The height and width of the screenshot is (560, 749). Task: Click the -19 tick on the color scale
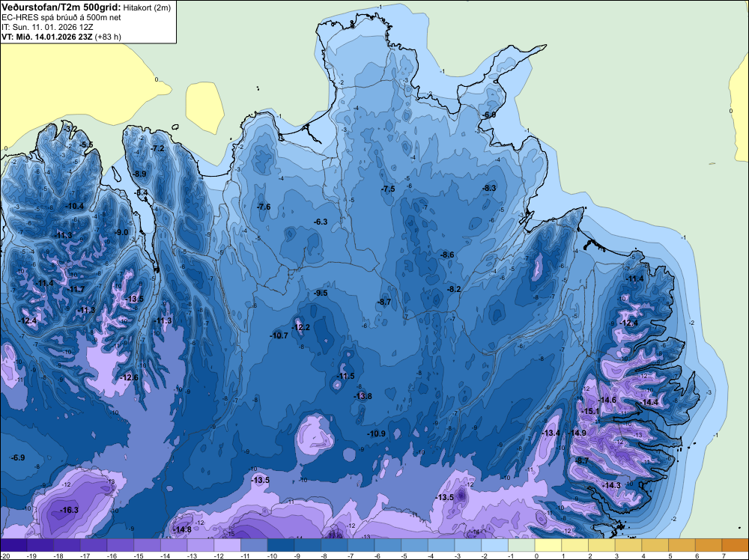click(x=31, y=556)
